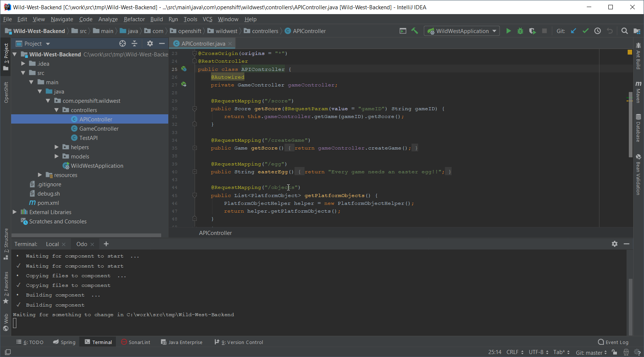Select GameController in Project tree
Image resolution: width=644 pixels, height=357 pixels.
coord(99,129)
